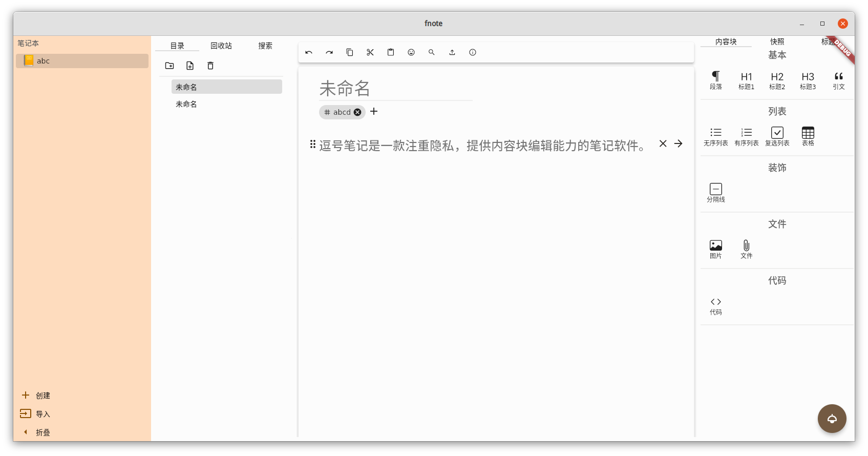Create new folder in directory
Image resolution: width=868 pixels, height=456 pixels.
click(170, 66)
